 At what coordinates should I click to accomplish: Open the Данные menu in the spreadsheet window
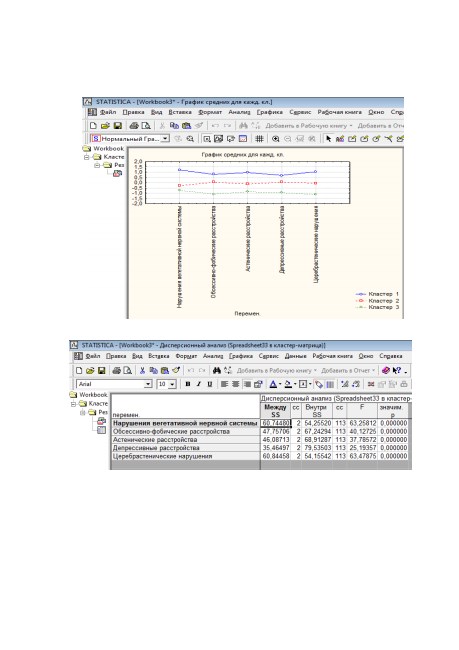[296, 356]
